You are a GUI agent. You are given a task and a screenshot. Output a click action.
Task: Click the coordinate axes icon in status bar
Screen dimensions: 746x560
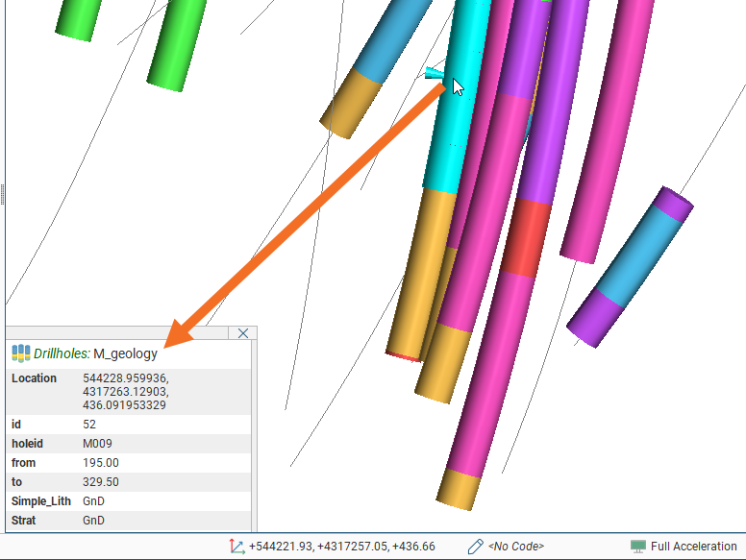click(x=236, y=547)
